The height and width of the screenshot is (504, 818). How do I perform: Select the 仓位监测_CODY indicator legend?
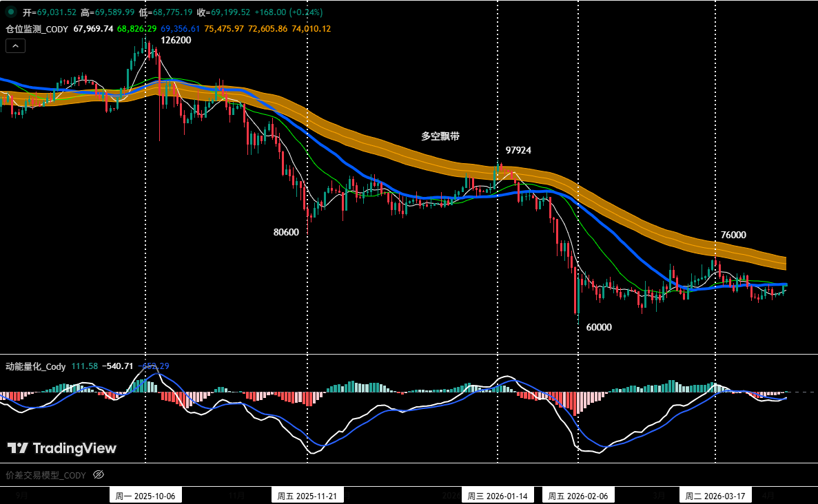click(35, 30)
